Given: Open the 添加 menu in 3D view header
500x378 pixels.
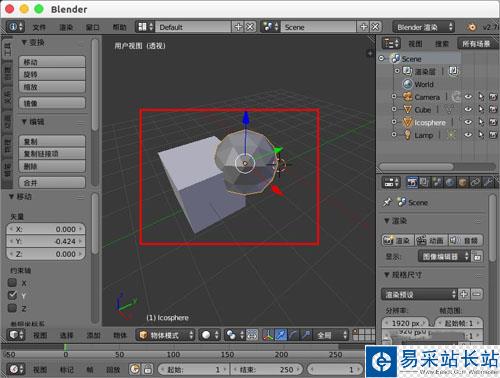Looking at the screenshot, I should pos(93,335).
